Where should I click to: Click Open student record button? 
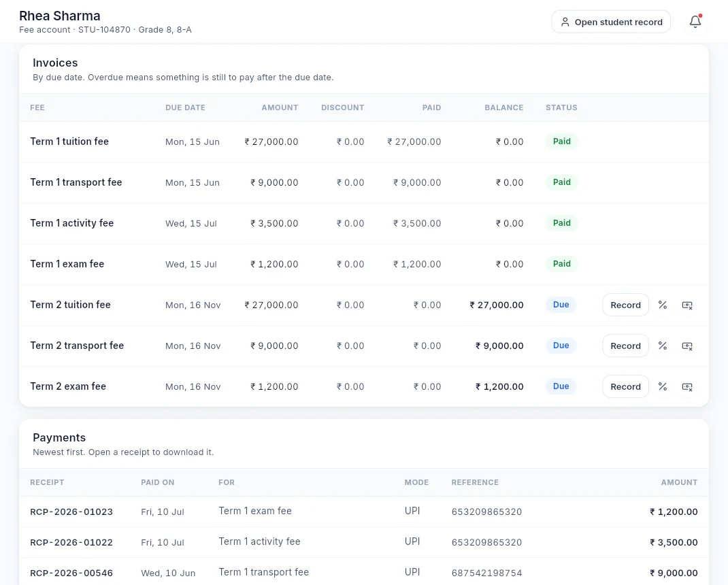(x=611, y=22)
